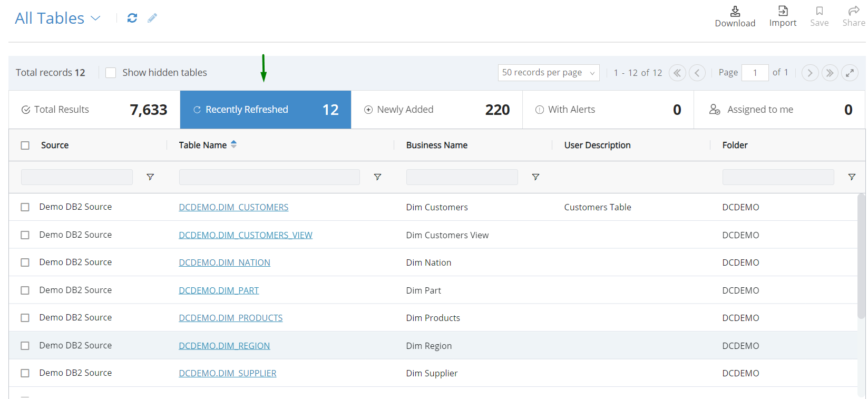Click the Table Name filter text field

[269, 177]
